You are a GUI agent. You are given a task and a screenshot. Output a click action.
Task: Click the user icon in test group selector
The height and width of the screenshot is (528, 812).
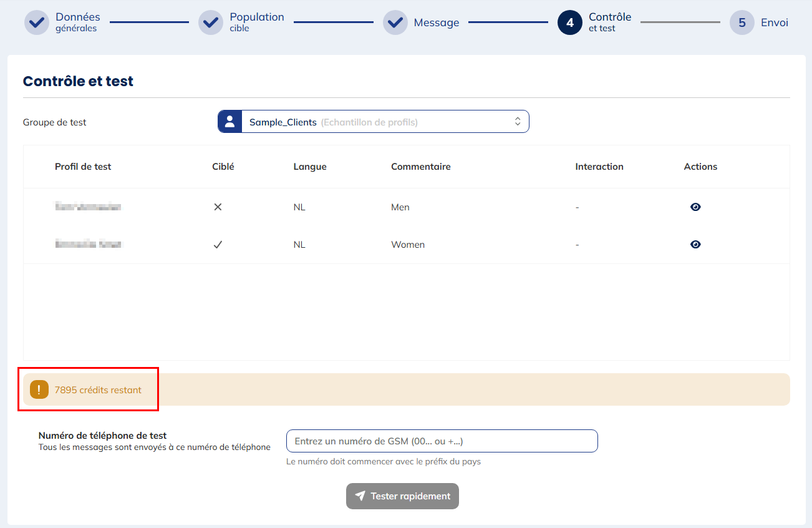230,122
